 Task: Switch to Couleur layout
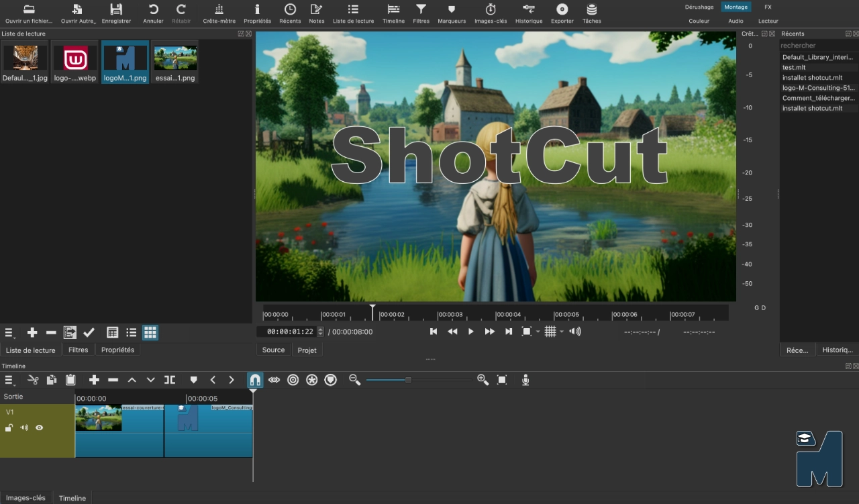pyautogui.click(x=699, y=21)
